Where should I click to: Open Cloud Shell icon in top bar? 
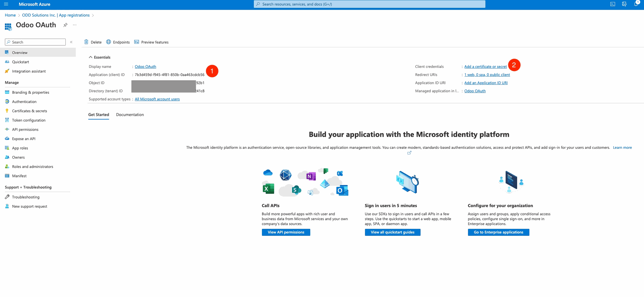612,4
